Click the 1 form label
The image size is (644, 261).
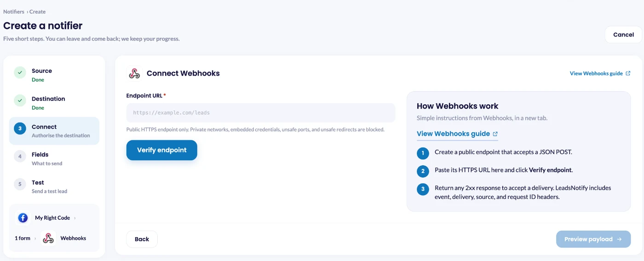pos(22,238)
